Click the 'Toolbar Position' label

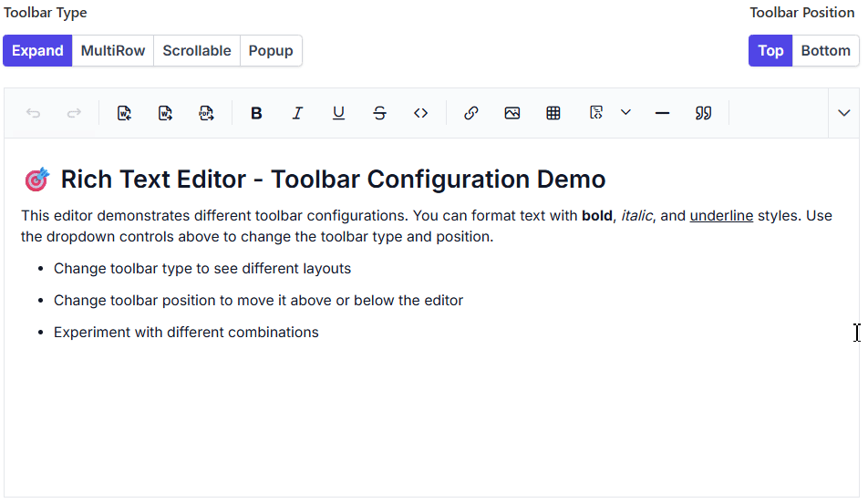(x=802, y=13)
